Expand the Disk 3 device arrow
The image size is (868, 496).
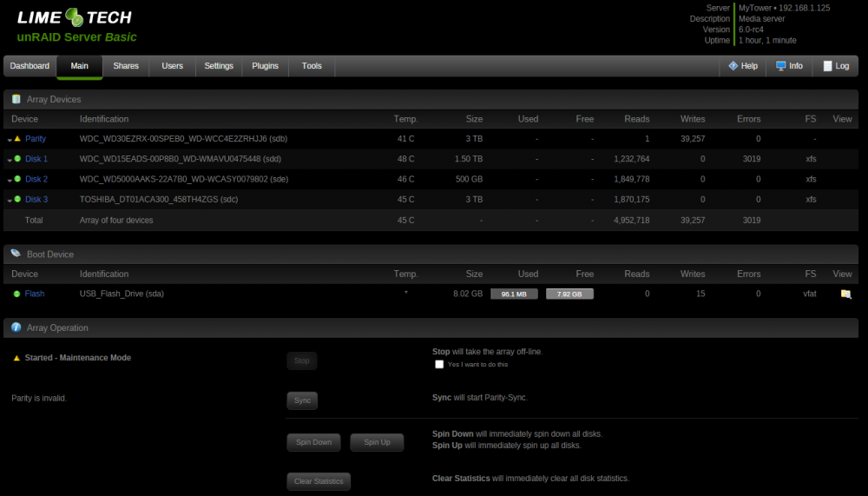point(10,200)
